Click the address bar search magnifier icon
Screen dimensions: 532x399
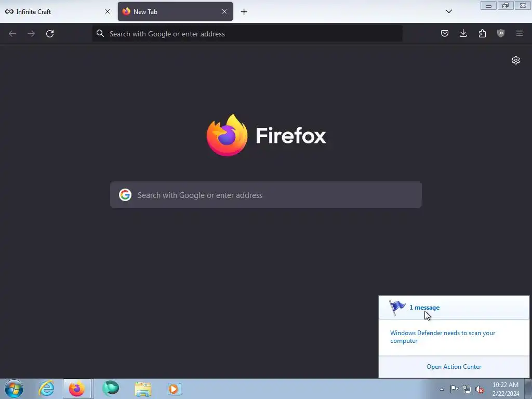(x=100, y=33)
